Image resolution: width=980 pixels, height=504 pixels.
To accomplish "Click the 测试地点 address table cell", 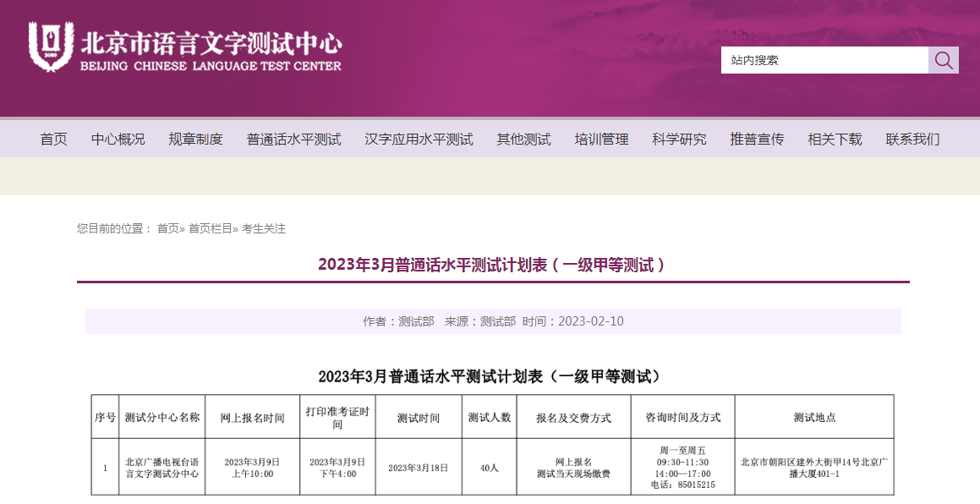I will click(813, 468).
